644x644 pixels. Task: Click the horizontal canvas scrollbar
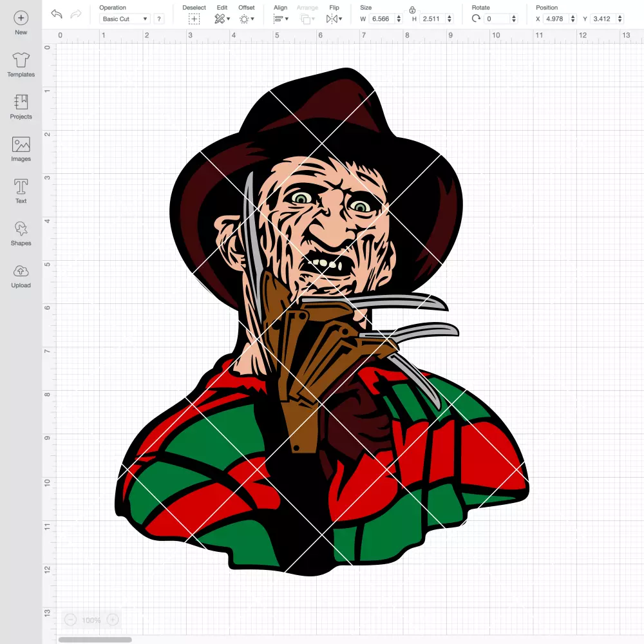95,639
